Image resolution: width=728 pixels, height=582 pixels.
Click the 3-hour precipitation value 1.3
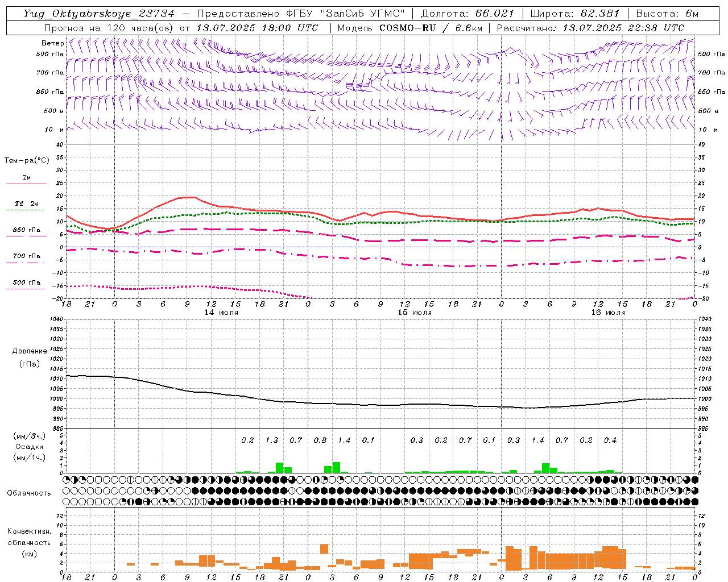point(272,440)
